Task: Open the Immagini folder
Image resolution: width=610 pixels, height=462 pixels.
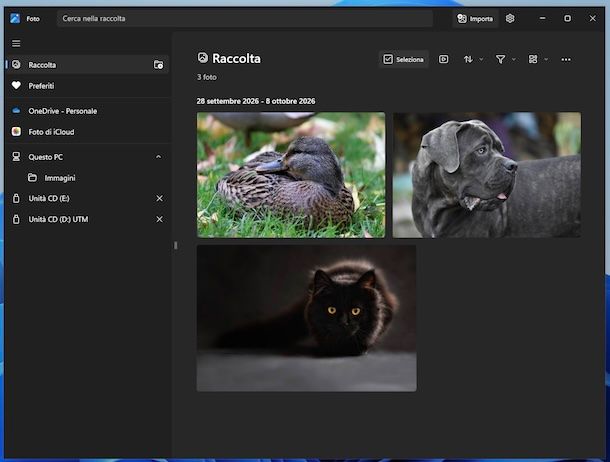Action: click(88, 178)
